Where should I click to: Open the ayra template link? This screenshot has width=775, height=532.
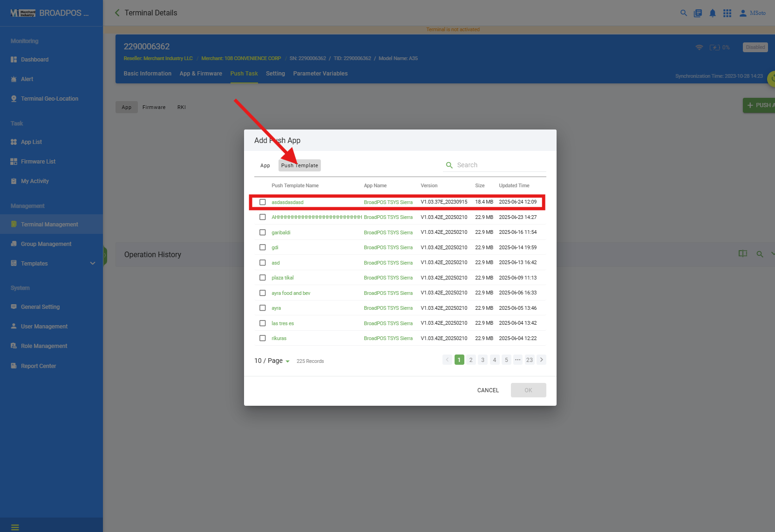pyautogui.click(x=276, y=308)
